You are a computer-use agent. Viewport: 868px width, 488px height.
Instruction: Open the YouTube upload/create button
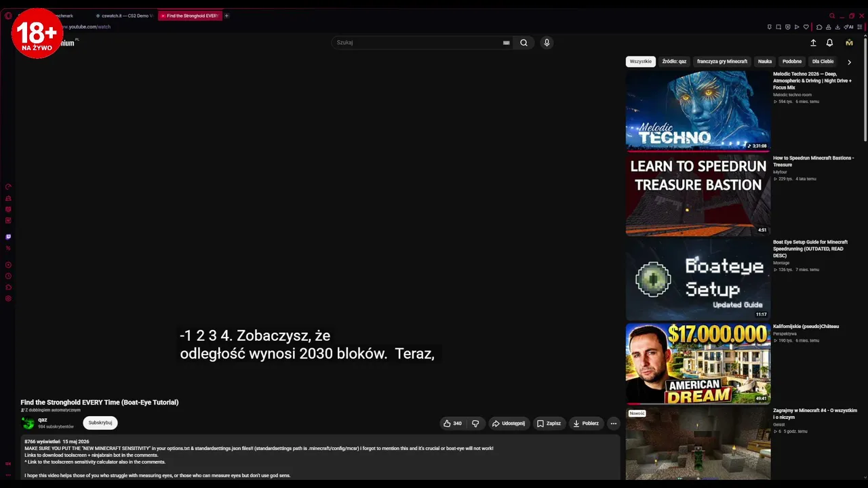click(x=813, y=43)
